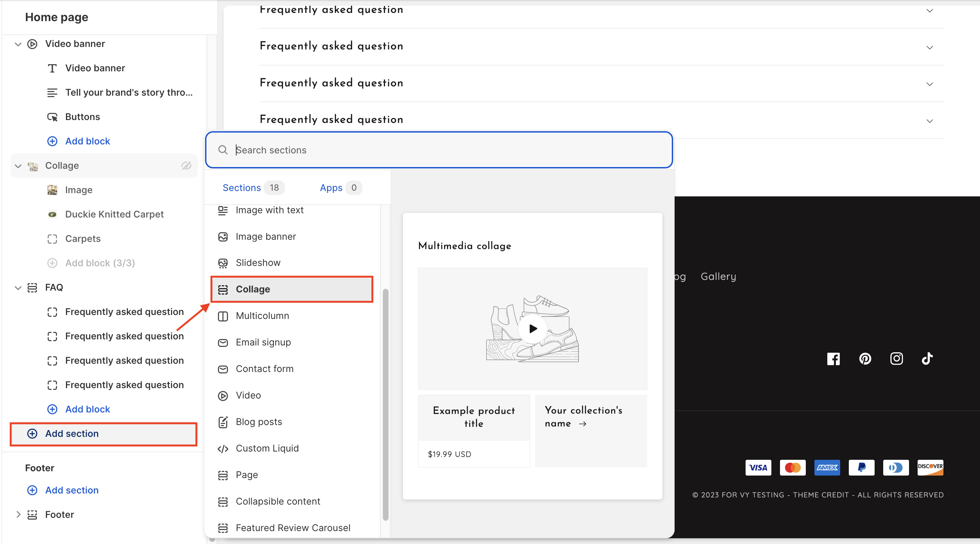Switch to the Apps tab
980x544 pixels.
pos(331,188)
